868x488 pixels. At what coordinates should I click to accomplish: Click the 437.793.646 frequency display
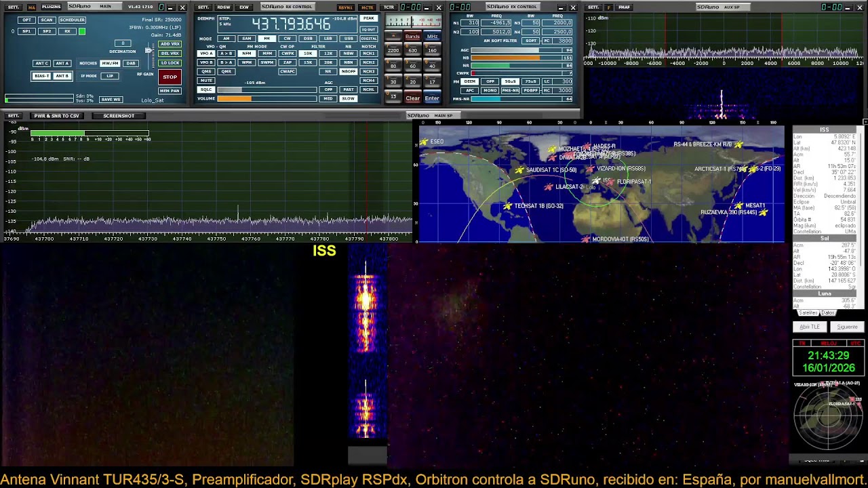(x=291, y=24)
